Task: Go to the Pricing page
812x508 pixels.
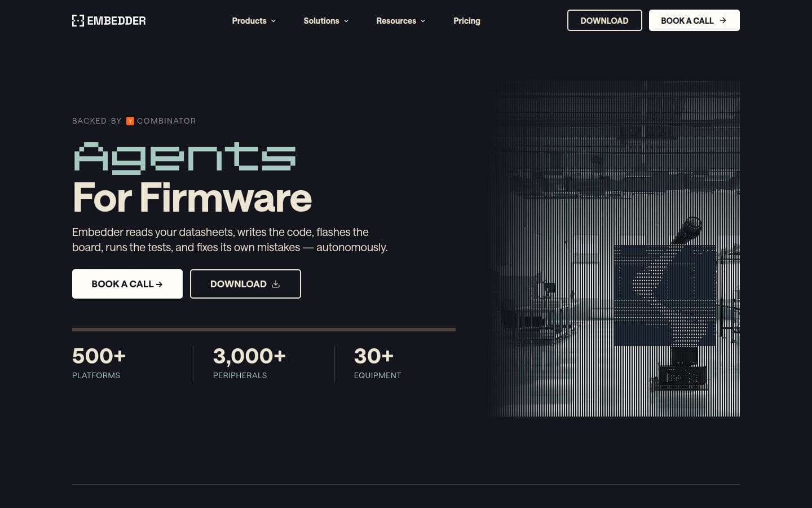Action: (467, 21)
